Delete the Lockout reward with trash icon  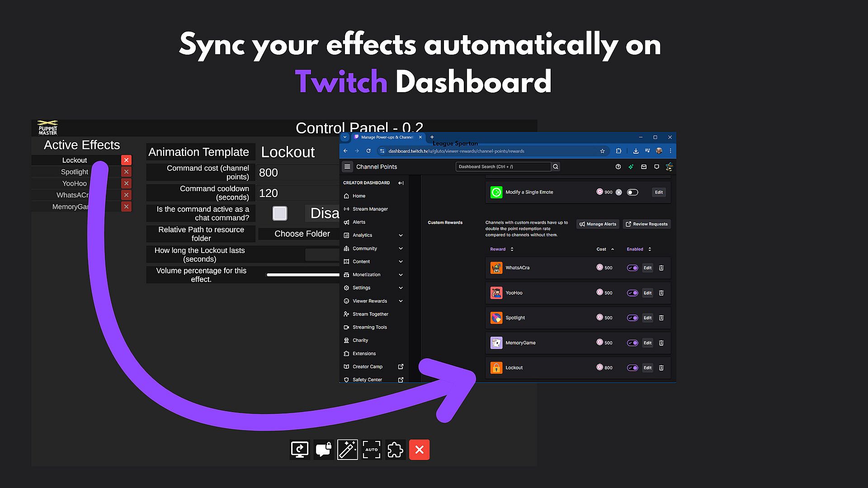tap(661, 368)
